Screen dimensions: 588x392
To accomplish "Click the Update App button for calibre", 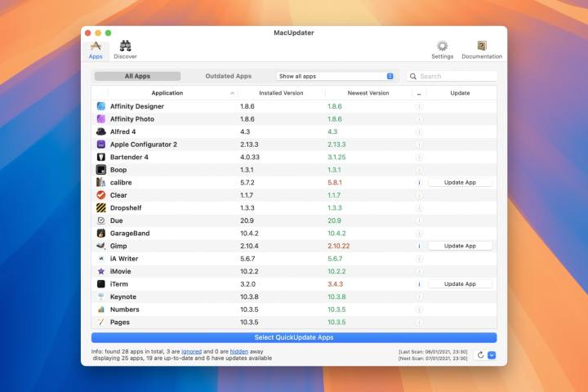I will [460, 182].
